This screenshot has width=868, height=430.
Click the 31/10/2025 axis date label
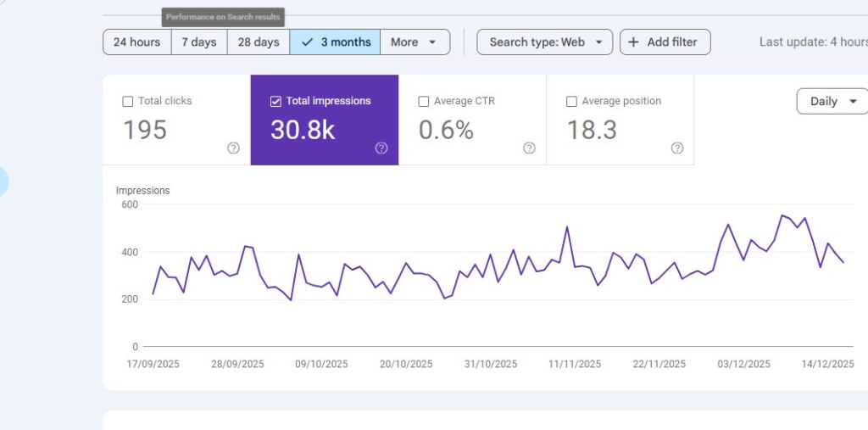(491, 364)
